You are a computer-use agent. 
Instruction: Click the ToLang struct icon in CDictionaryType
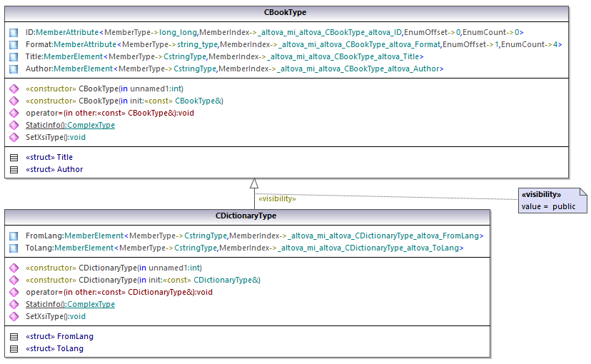click(14, 348)
